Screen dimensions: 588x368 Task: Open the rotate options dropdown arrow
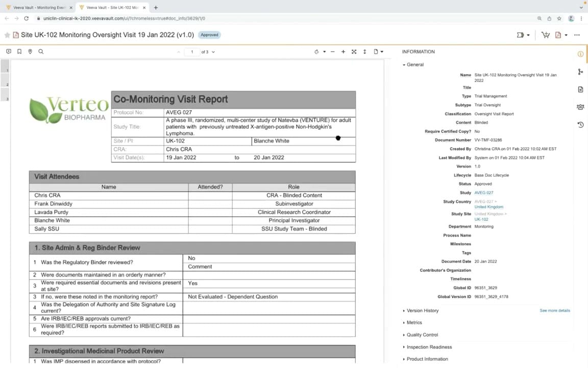[325, 52]
